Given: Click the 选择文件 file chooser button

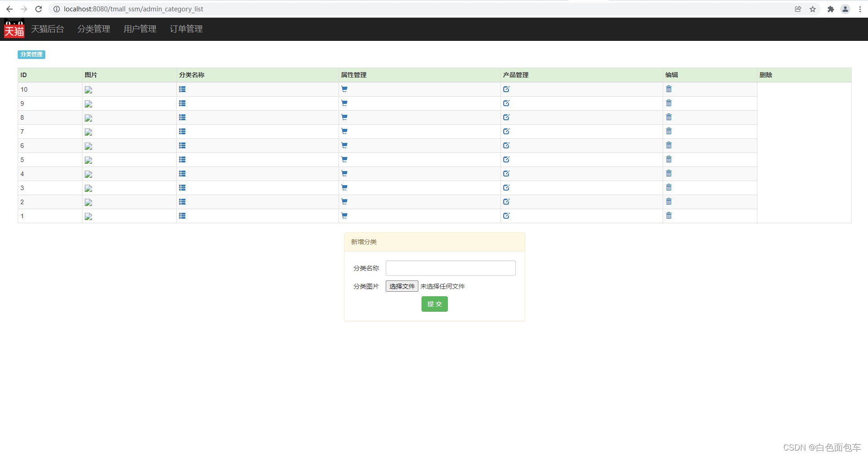Looking at the screenshot, I should click(402, 286).
